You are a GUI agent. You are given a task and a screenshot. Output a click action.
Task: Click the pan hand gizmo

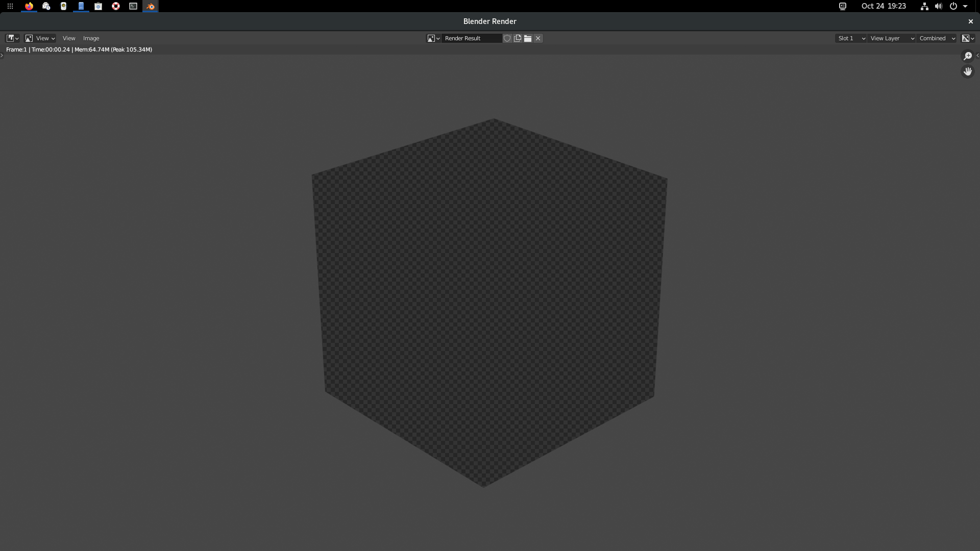click(x=968, y=71)
